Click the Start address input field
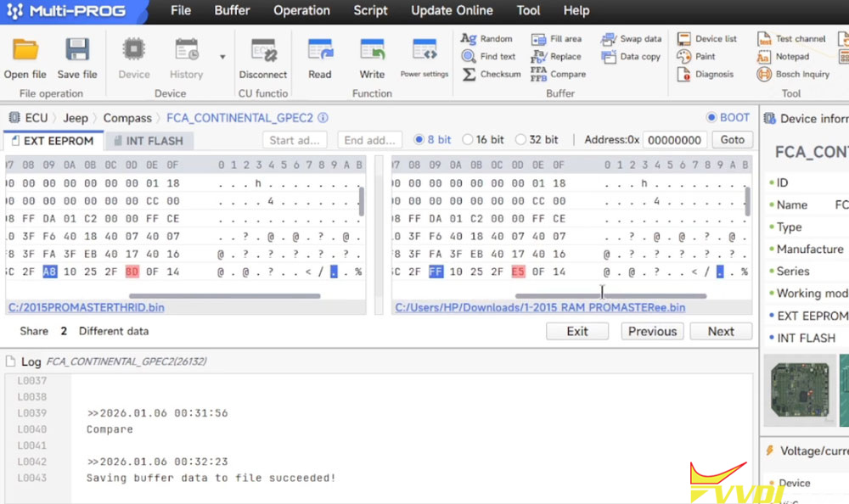This screenshot has width=849, height=504. [x=295, y=140]
